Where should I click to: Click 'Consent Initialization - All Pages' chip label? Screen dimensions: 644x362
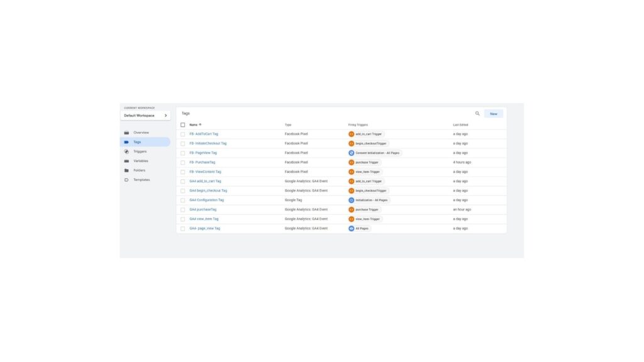coord(377,153)
